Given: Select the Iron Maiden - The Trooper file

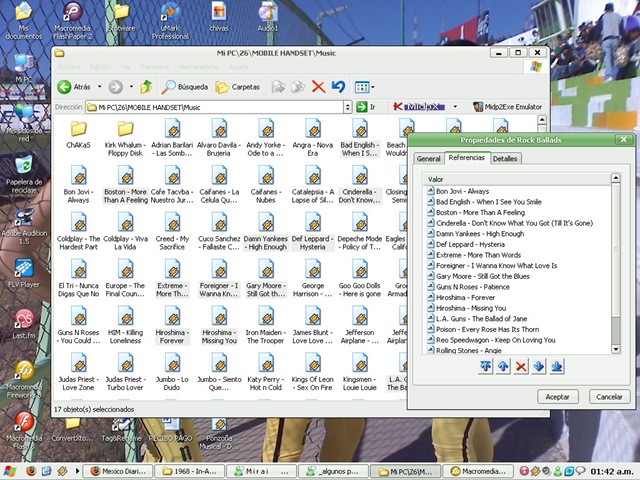Looking at the screenshot, I should [266, 325].
